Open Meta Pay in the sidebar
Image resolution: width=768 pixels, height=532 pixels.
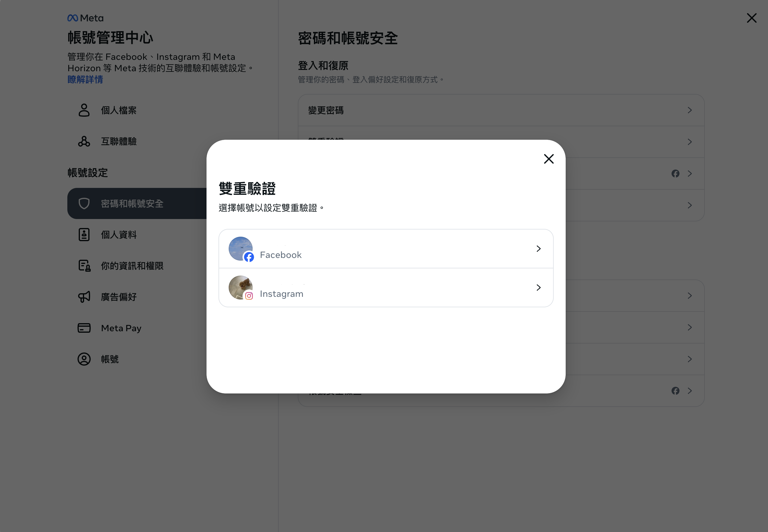coord(137,328)
